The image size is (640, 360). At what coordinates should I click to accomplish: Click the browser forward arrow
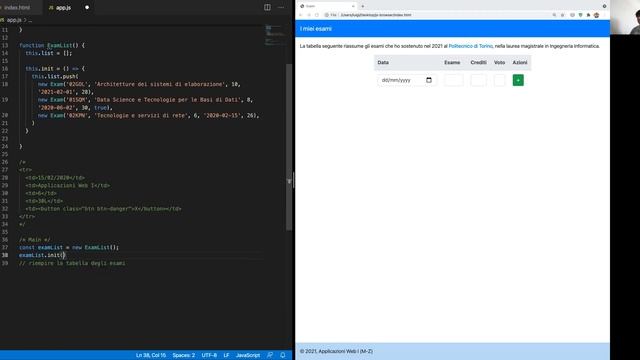pyautogui.click(x=309, y=15)
